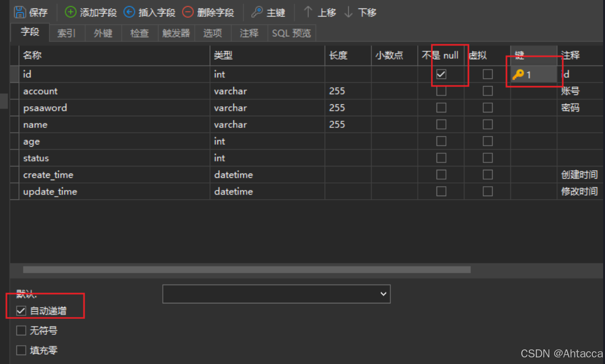
Task: Select the create_time field name cell
Action: pyautogui.click(x=114, y=175)
